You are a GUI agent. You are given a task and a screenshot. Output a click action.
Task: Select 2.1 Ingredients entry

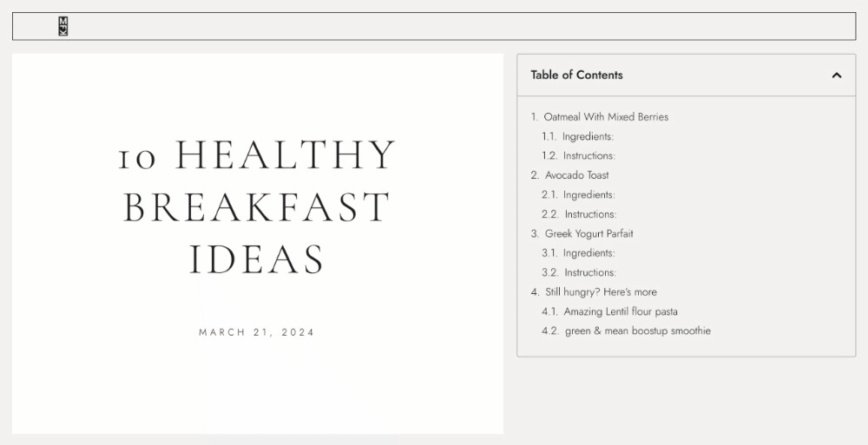pos(589,195)
